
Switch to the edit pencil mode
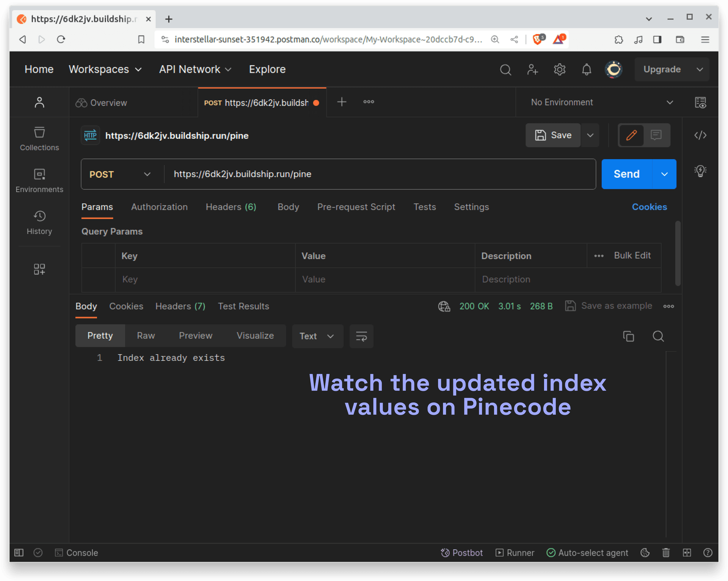tap(631, 135)
